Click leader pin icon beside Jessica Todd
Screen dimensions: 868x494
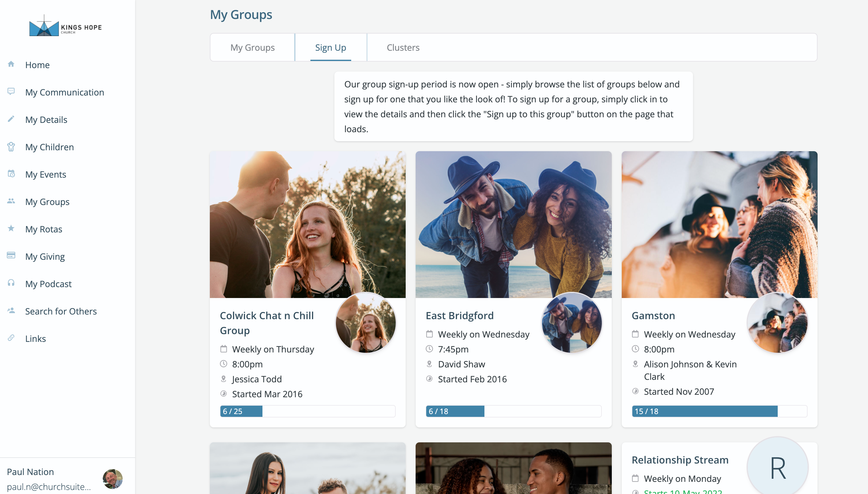tap(224, 379)
